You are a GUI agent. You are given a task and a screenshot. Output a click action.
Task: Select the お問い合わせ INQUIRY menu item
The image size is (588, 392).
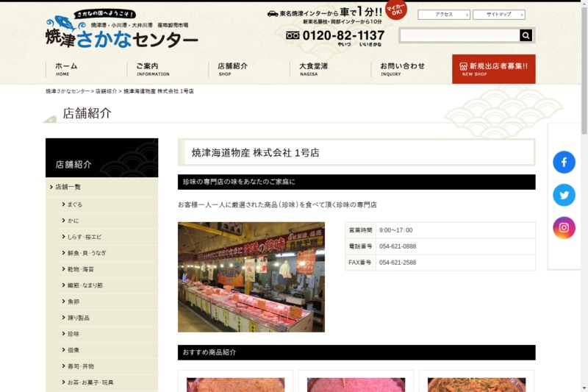402,69
